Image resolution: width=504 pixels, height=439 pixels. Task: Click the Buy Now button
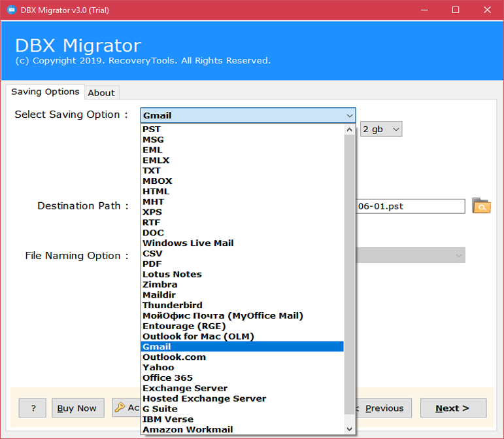point(78,408)
